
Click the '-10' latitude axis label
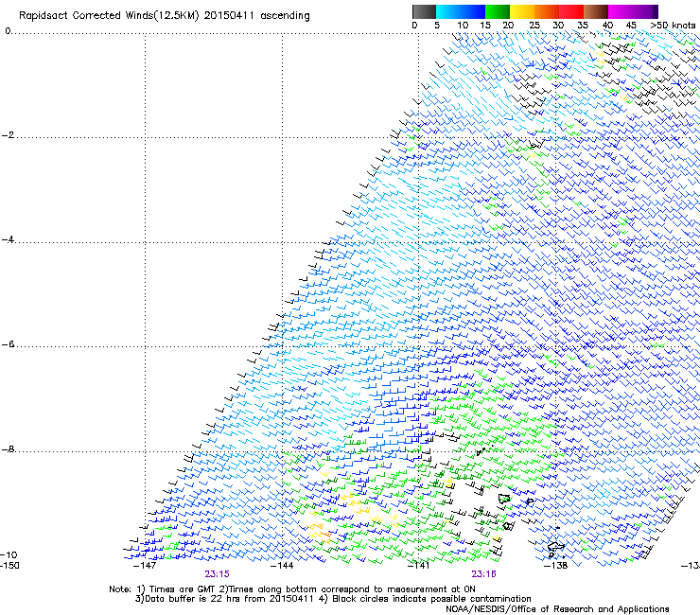click(9, 554)
